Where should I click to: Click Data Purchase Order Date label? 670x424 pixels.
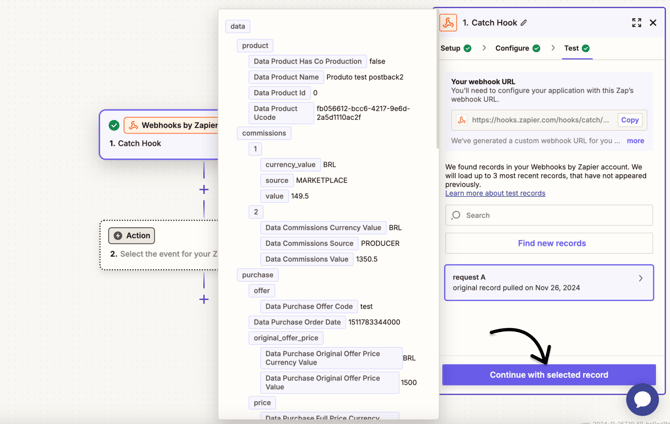click(297, 322)
